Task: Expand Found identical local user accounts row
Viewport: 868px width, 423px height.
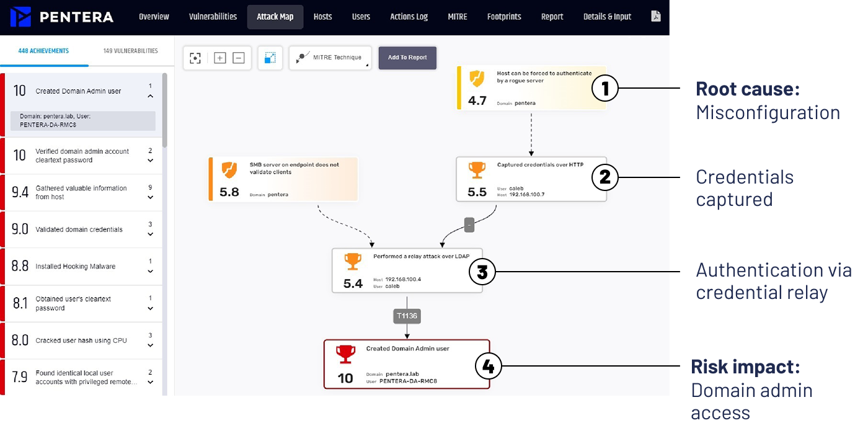Action: point(150,382)
